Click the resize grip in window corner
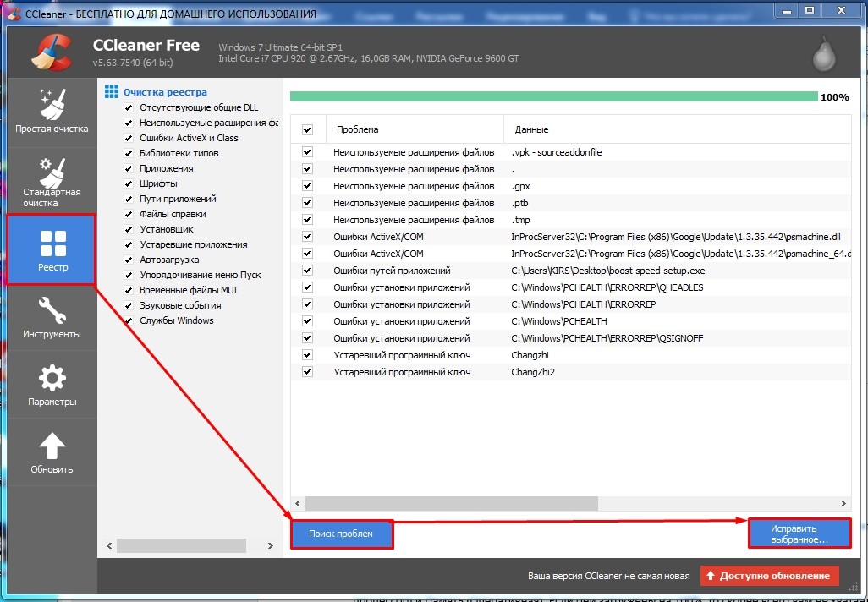This screenshot has width=868, height=602. pos(852,587)
